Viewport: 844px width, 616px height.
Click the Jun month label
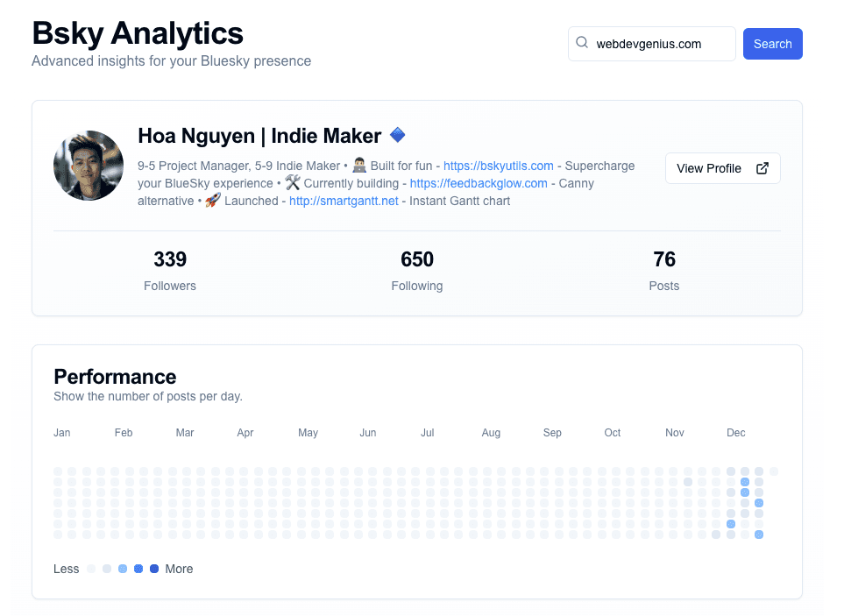pos(368,433)
